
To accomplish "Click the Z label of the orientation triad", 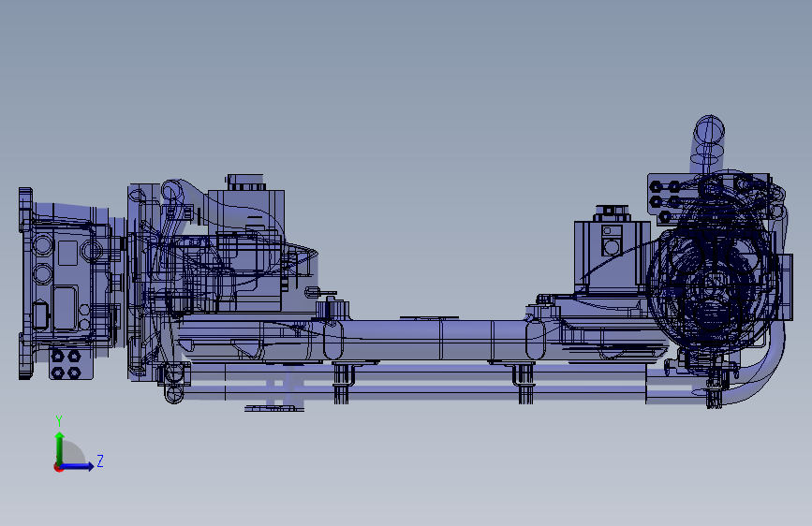I will click(x=100, y=460).
